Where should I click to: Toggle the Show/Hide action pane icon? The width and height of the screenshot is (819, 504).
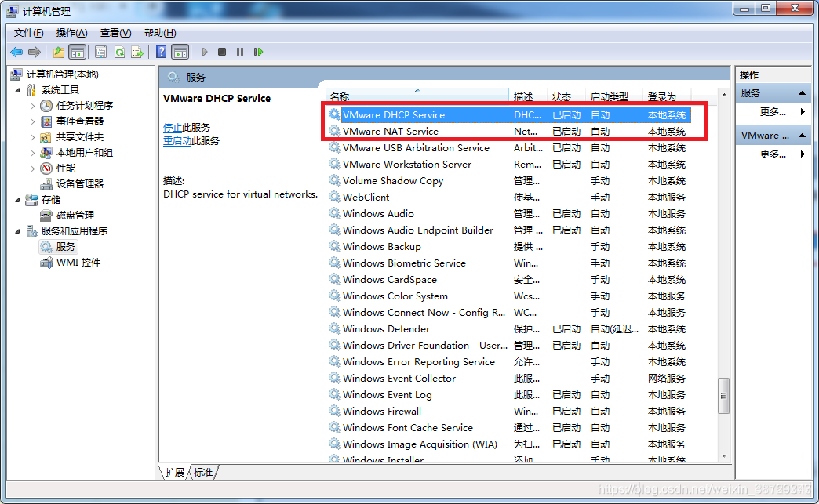(180, 52)
